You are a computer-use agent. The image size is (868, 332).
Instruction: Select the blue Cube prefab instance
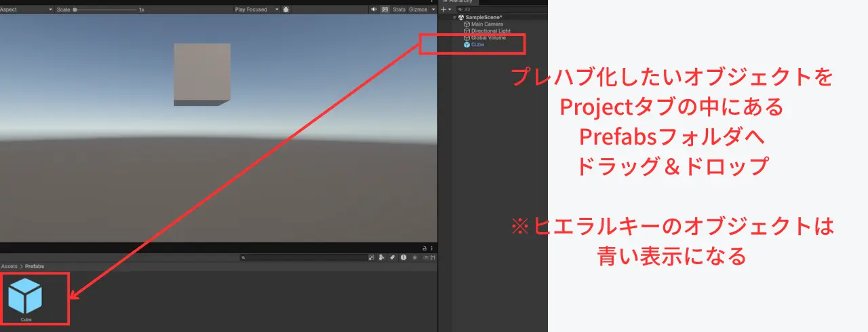pos(477,45)
